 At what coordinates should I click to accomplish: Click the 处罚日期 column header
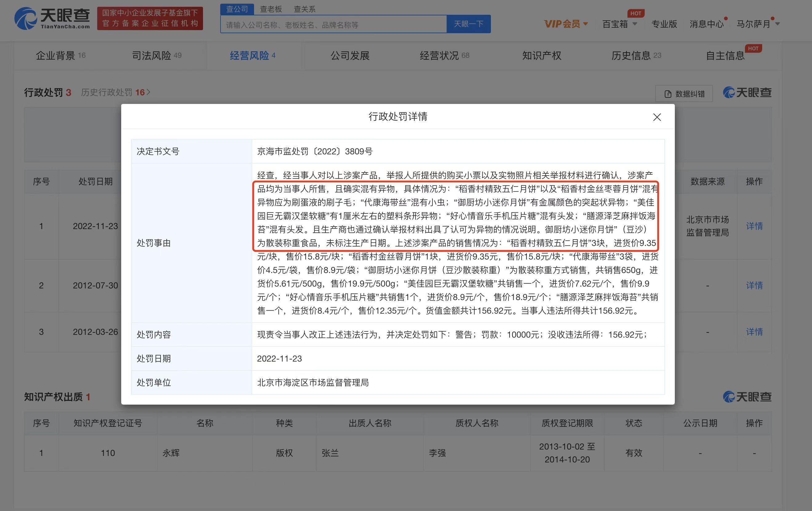(x=95, y=181)
